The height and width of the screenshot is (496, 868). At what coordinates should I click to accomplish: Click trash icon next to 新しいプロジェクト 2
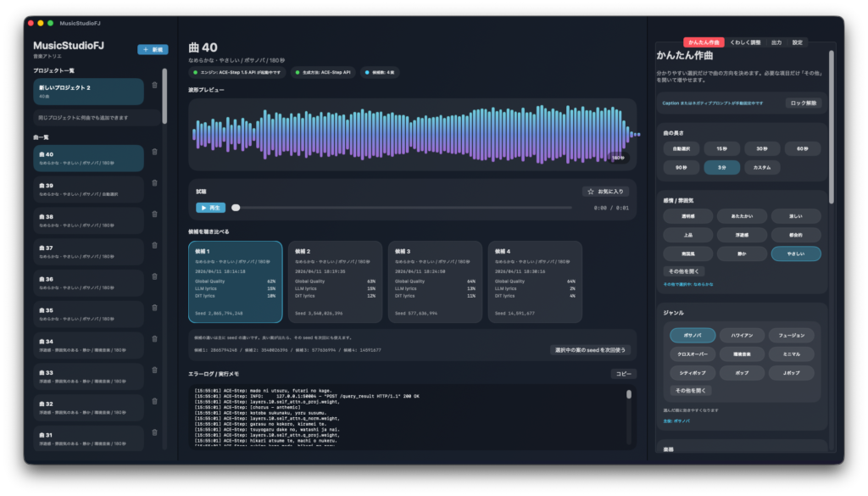point(154,85)
